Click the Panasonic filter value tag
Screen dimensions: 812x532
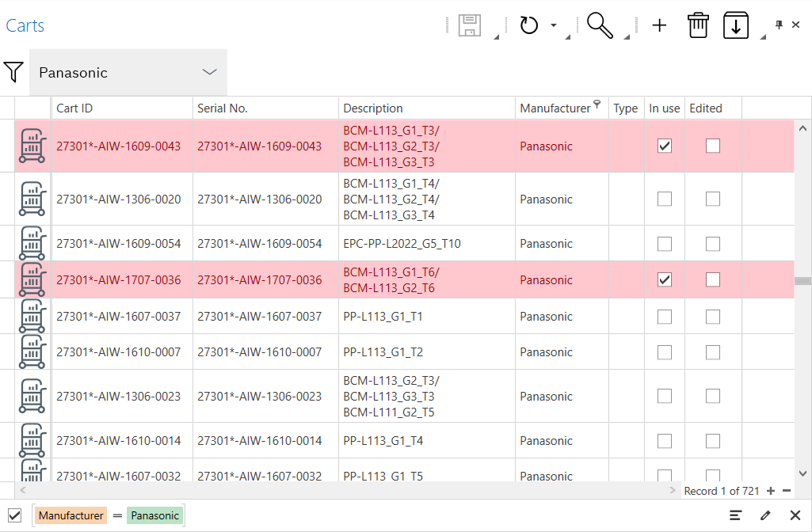click(x=154, y=515)
